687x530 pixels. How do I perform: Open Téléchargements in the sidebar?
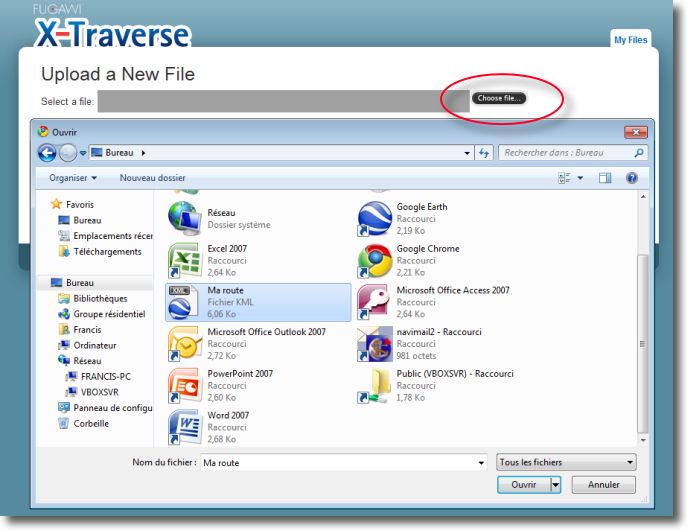(x=100, y=251)
